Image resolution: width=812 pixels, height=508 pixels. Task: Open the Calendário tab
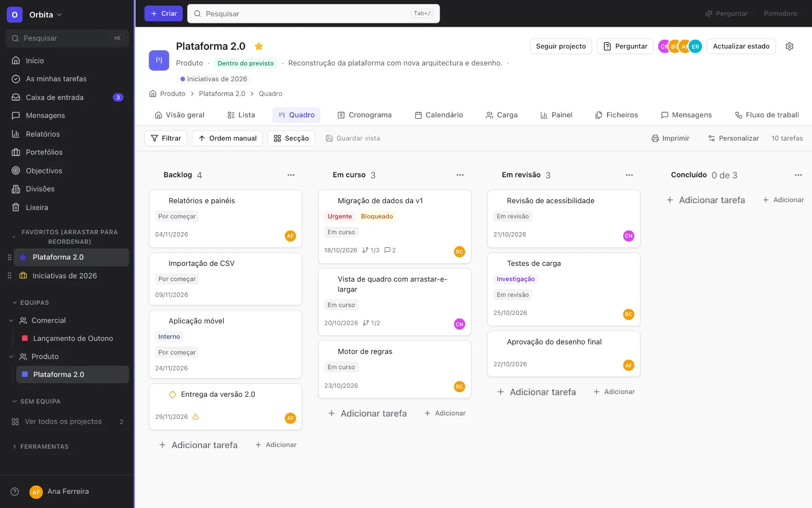click(439, 115)
